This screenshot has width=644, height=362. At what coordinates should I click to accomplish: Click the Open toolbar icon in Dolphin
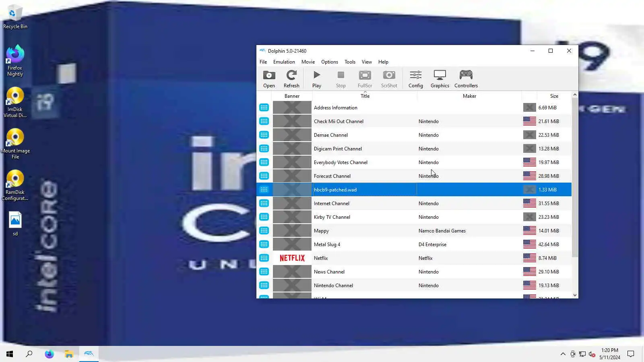269,79
